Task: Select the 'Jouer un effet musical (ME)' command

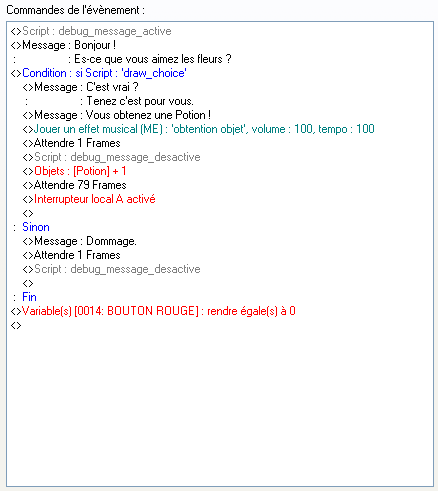Action: click(x=199, y=129)
